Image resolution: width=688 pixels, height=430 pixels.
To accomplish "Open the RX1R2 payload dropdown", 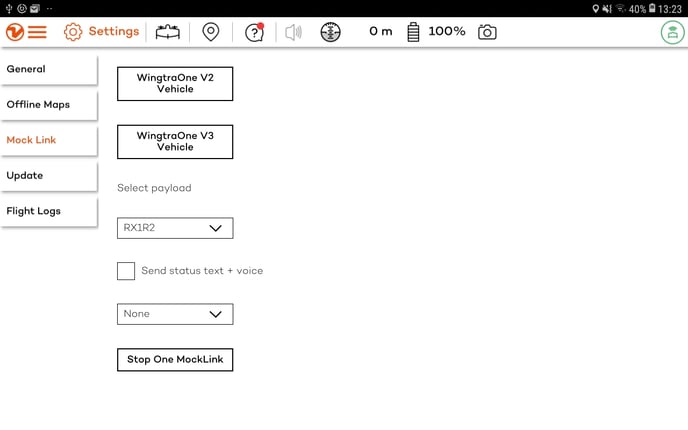I will tap(175, 228).
